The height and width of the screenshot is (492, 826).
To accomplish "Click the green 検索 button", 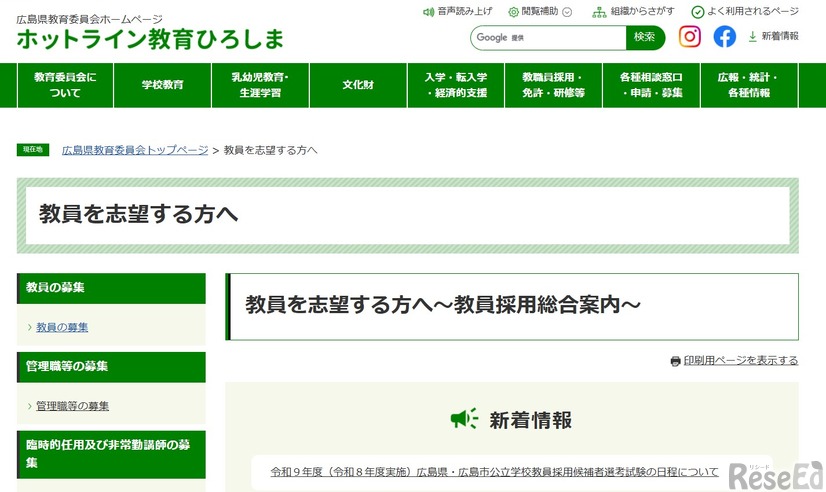I will (x=645, y=37).
